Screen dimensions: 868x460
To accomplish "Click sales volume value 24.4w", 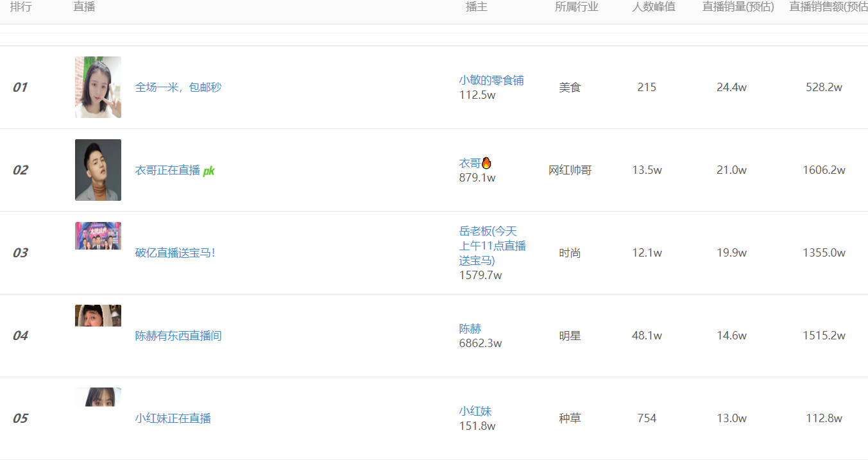I will click(x=731, y=87).
